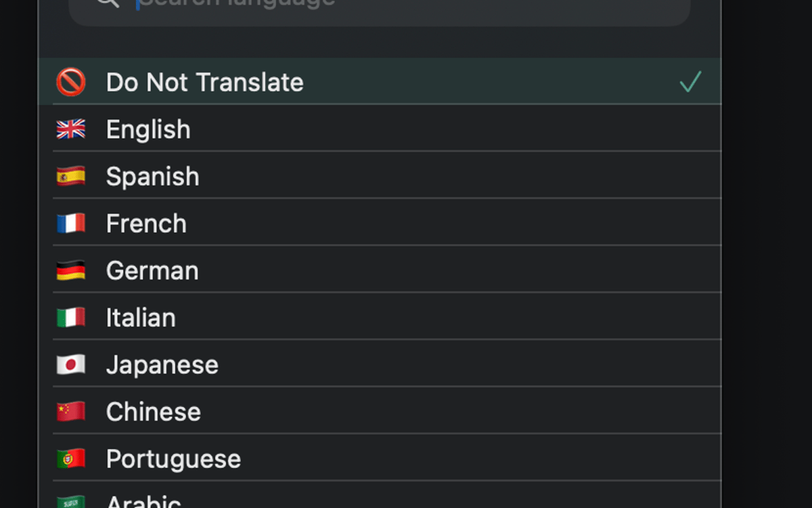812x508 pixels.
Task: Choose German language entry
Action: click(x=152, y=271)
